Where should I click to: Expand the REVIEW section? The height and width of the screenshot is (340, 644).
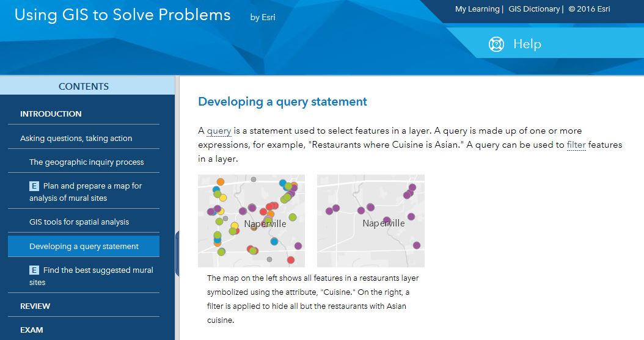tap(35, 306)
